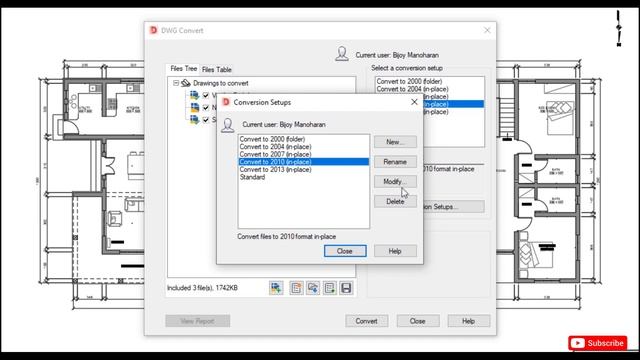Switch to the Files Table tab
640x360 pixels.
217,69
